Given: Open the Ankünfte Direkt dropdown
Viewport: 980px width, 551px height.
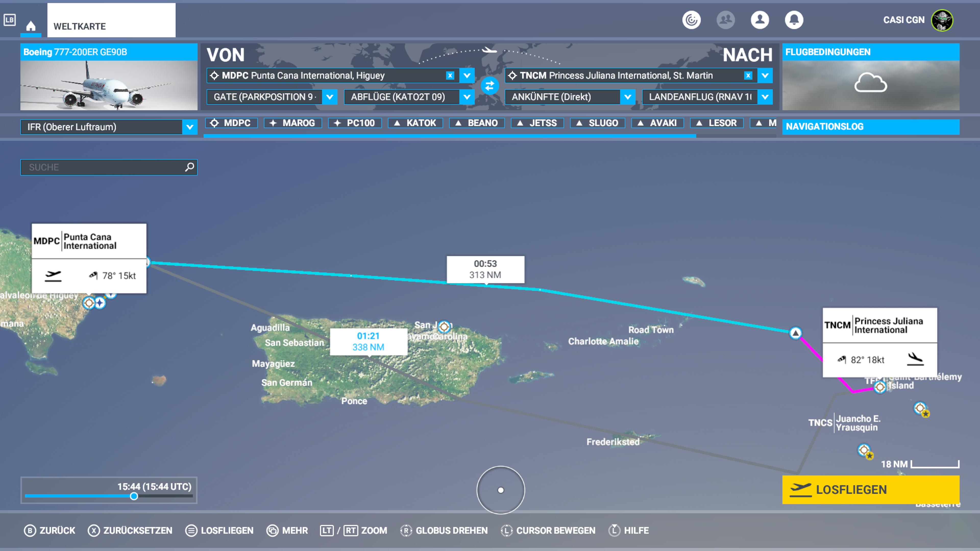Looking at the screenshot, I should click(570, 97).
